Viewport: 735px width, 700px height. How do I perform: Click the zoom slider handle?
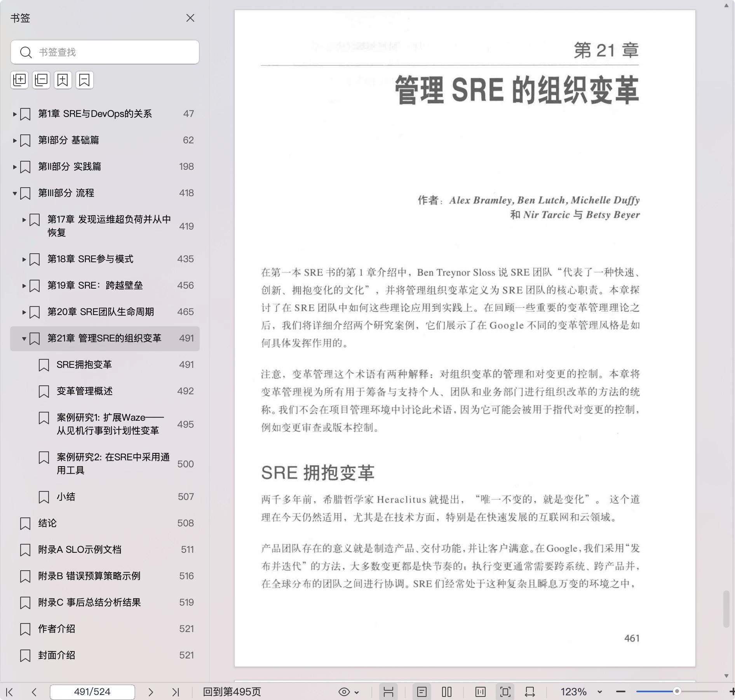tap(677, 691)
